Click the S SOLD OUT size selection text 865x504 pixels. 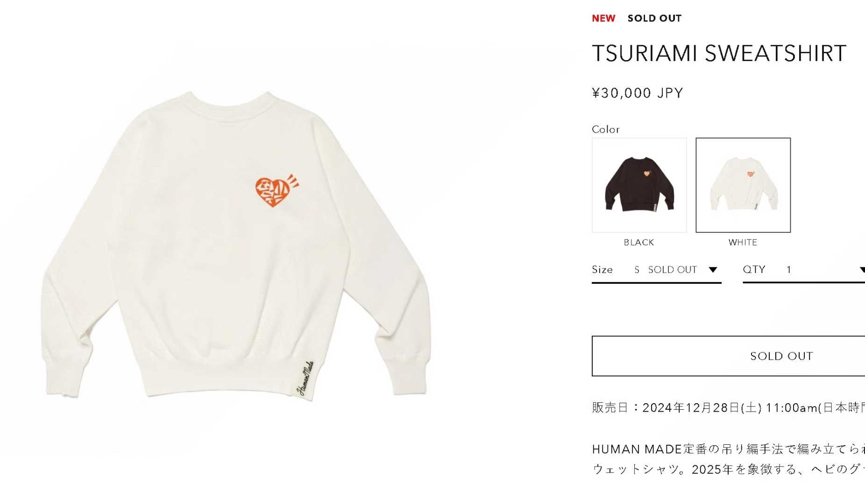[666, 270]
